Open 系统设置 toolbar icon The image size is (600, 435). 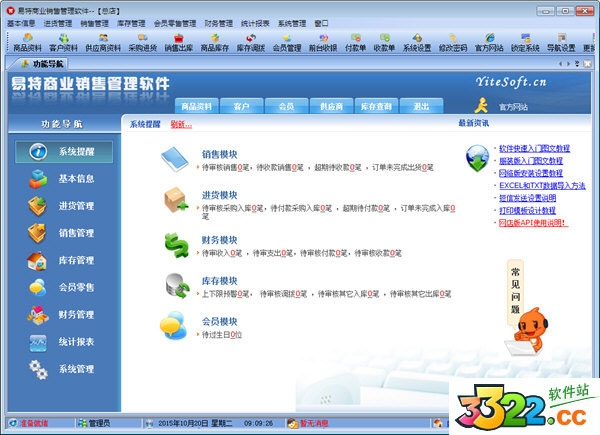point(417,42)
